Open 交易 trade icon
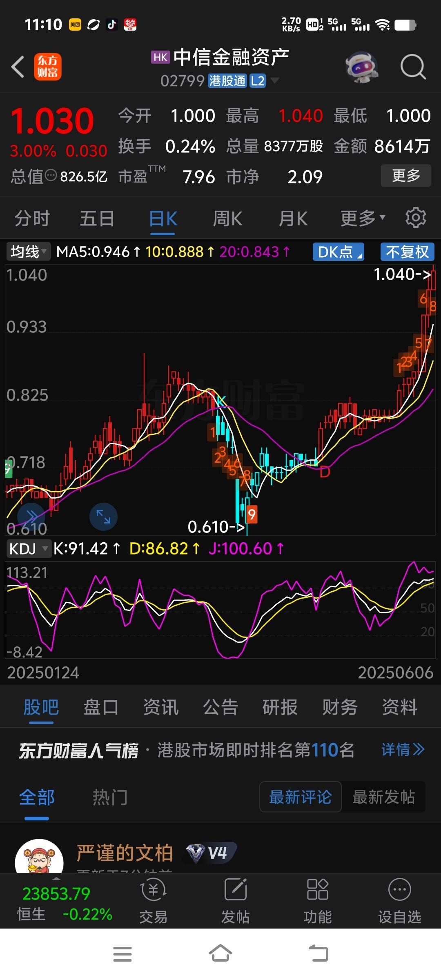The width and height of the screenshot is (441, 980). pyautogui.click(x=154, y=901)
